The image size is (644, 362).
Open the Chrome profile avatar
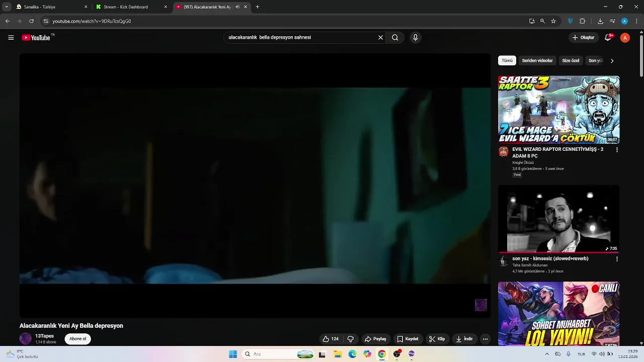pyautogui.click(x=624, y=21)
